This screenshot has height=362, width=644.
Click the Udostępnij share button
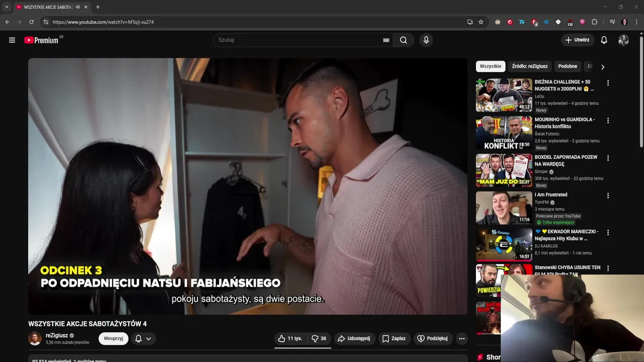[354, 338]
